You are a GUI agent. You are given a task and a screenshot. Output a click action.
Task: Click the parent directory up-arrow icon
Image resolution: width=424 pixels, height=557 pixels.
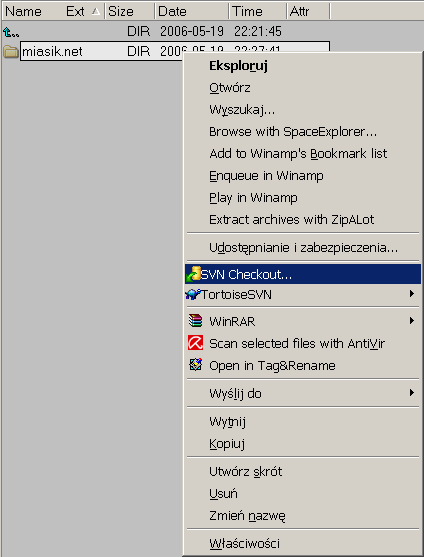11,33
